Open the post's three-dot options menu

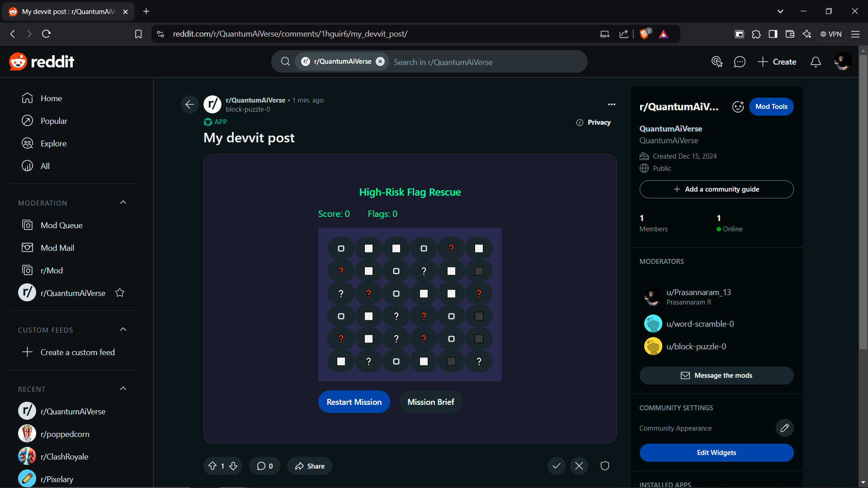(x=612, y=104)
